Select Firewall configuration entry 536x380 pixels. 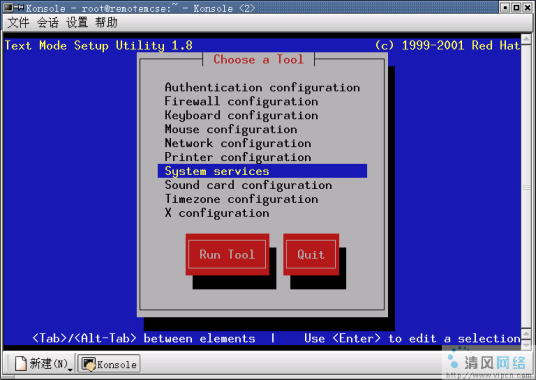(241, 101)
